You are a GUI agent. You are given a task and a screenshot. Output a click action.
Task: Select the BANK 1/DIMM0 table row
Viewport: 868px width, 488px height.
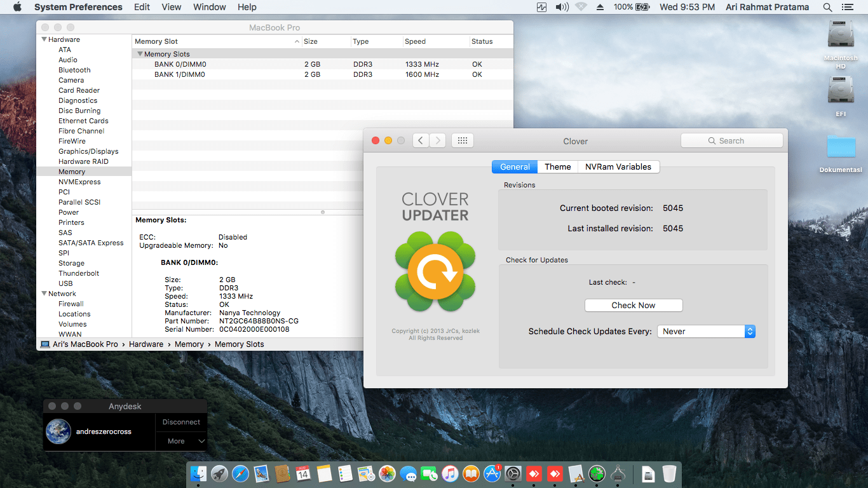point(322,74)
